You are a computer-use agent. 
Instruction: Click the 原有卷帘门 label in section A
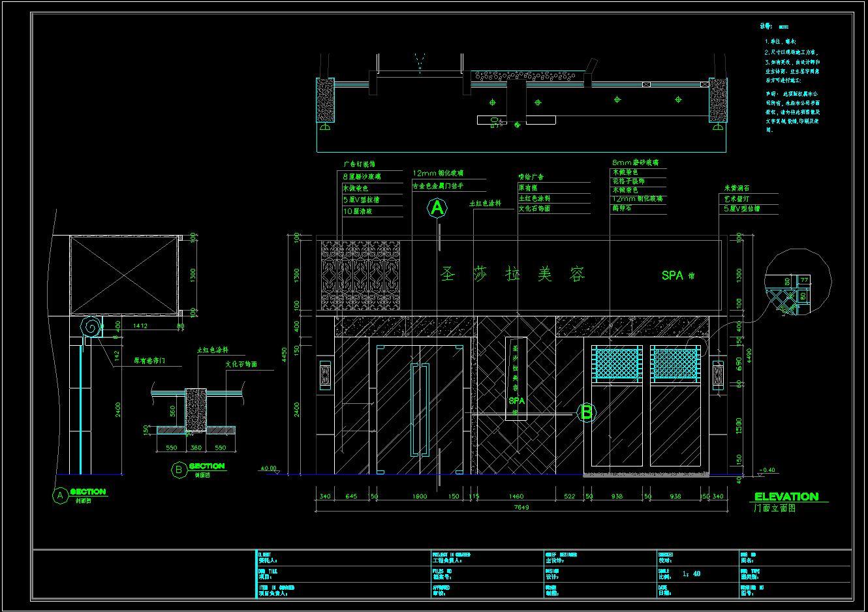(x=149, y=360)
